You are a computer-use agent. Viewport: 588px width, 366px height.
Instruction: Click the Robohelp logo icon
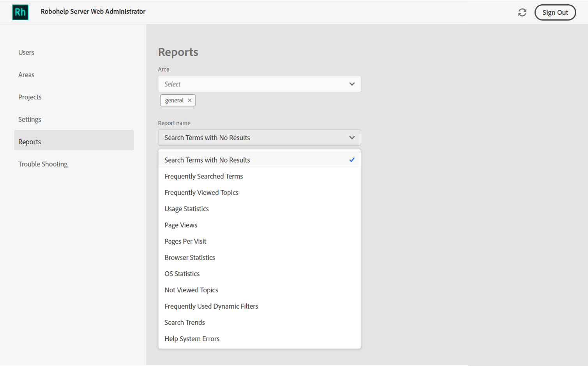20,12
